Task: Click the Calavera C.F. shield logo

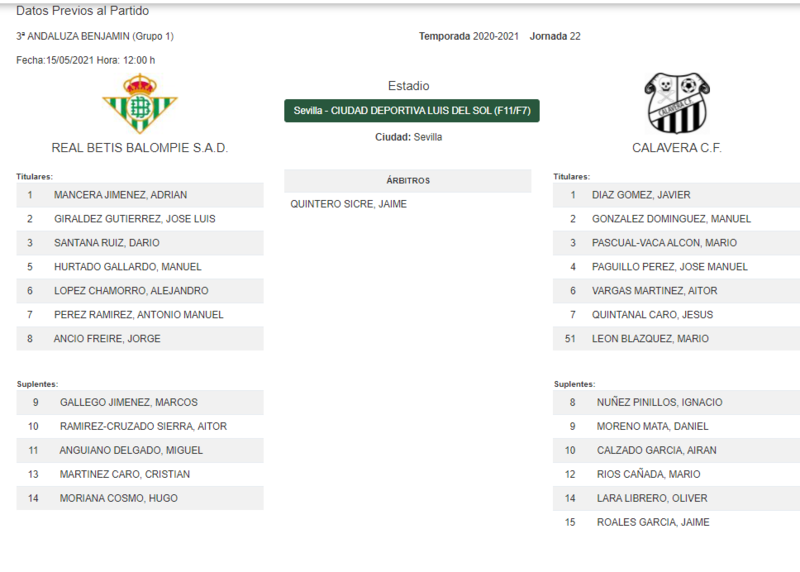Action: pyautogui.click(x=677, y=104)
